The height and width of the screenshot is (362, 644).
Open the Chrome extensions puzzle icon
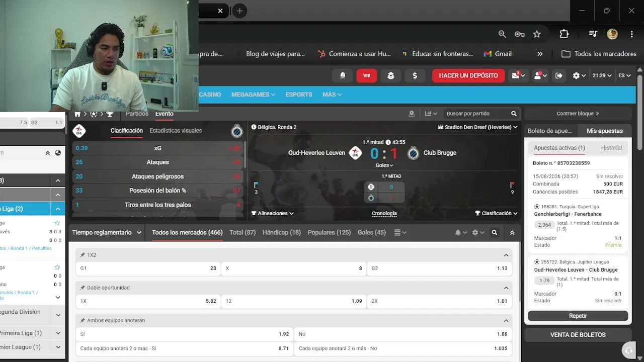tap(564, 34)
